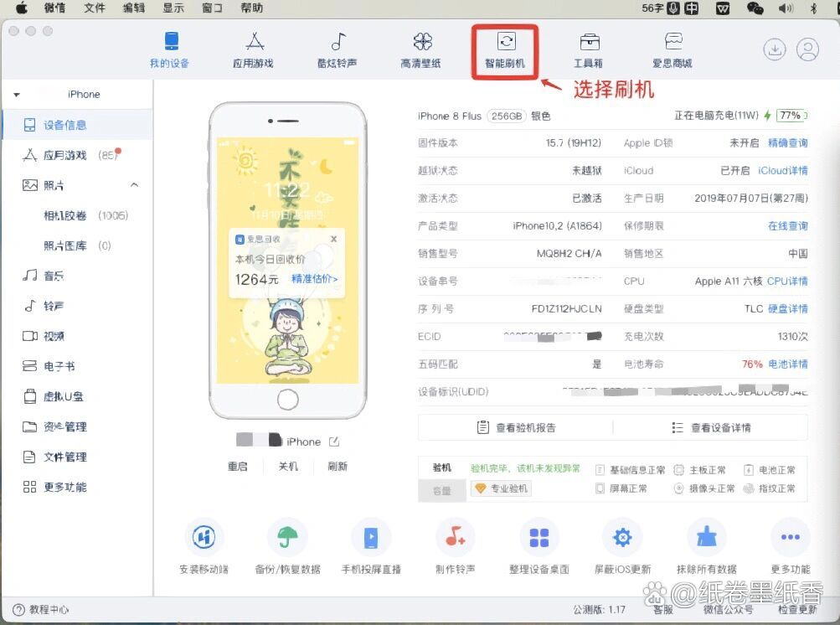Click the volume icon in menu bar
Viewport: 840px width, 625px height.
click(786, 8)
